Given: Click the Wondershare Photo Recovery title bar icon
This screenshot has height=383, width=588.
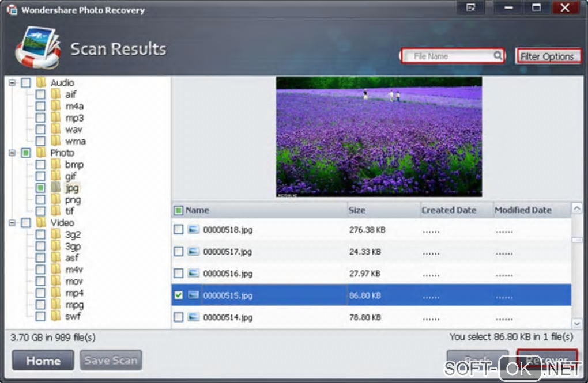Looking at the screenshot, I should (x=12, y=10).
